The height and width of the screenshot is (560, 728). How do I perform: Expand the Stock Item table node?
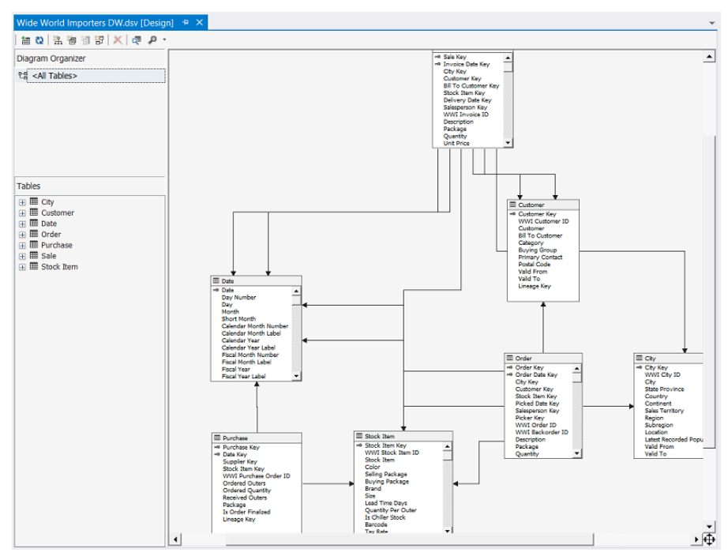tap(22, 268)
